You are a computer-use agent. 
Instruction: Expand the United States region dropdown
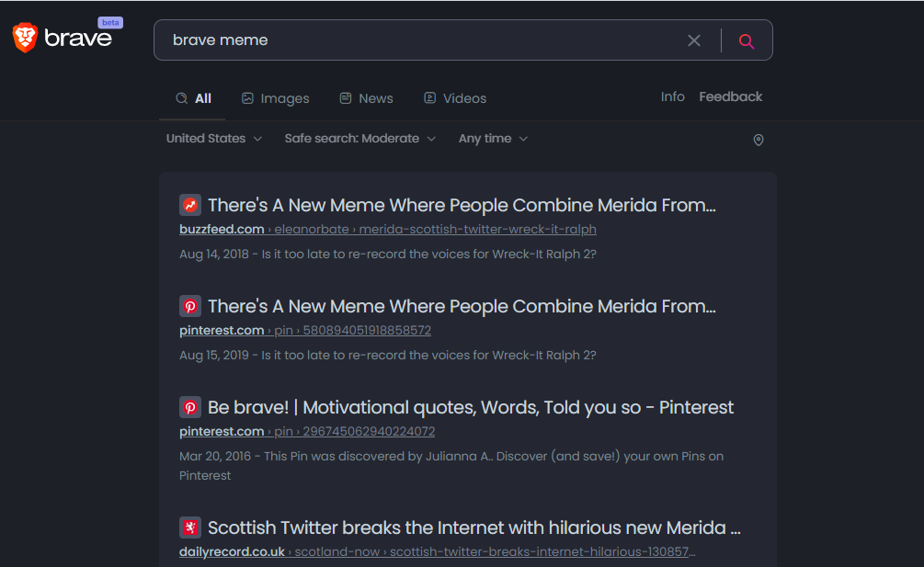214,139
